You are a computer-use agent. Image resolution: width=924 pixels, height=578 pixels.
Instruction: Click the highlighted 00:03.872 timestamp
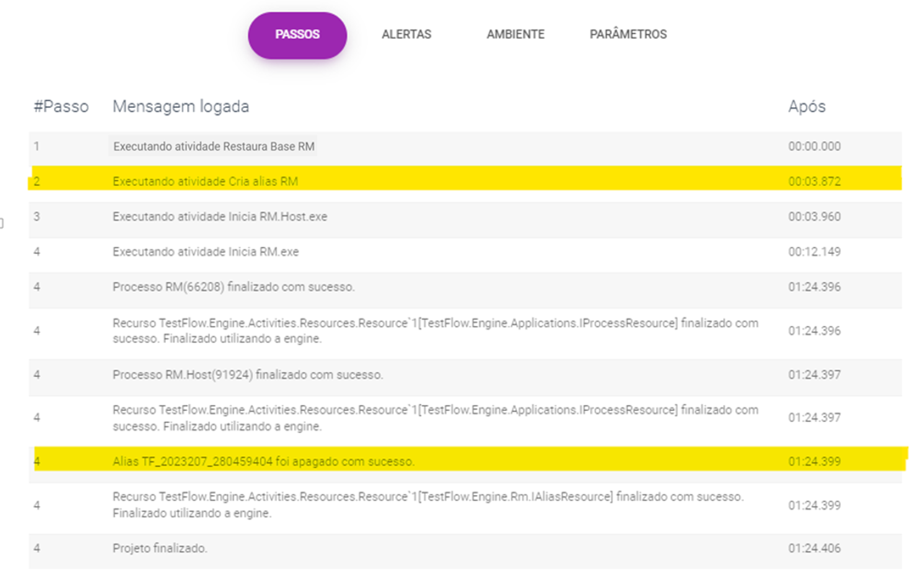point(814,182)
